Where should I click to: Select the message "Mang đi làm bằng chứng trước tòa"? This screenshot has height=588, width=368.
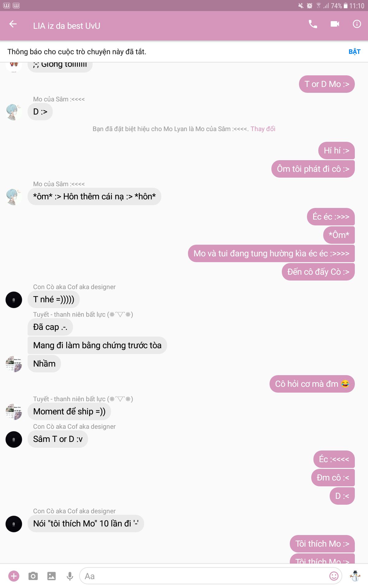(x=97, y=345)
